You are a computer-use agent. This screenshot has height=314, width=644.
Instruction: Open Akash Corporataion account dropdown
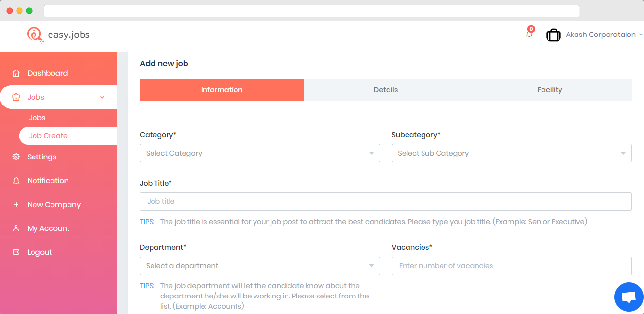604,35
